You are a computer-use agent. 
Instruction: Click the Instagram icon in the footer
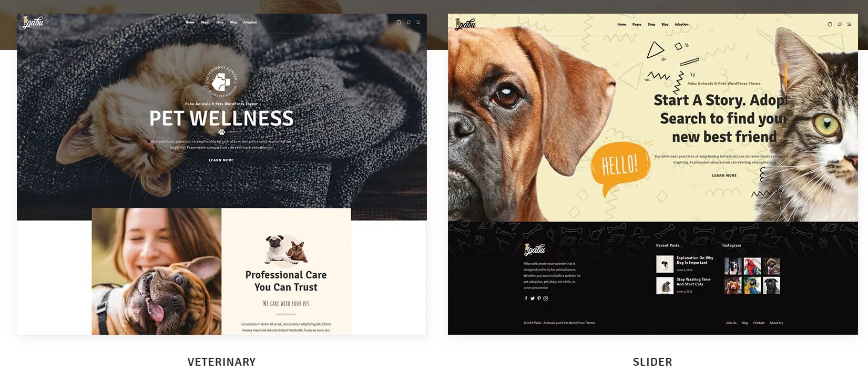point(546,298)
